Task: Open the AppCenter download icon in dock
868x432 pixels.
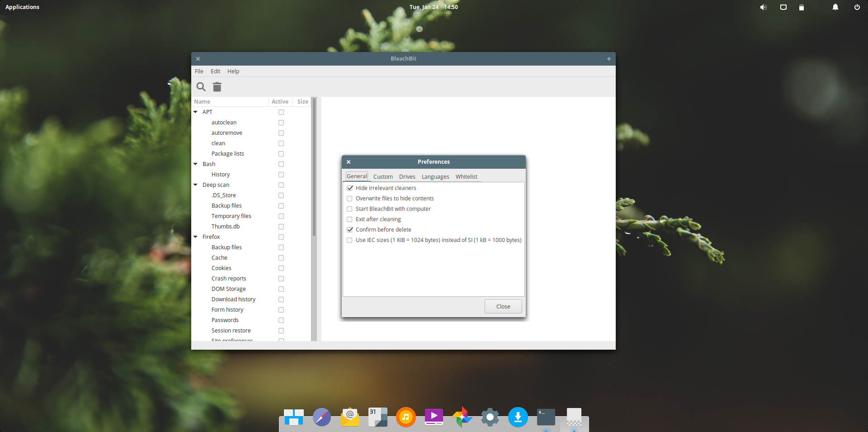Action: (518, 417)
